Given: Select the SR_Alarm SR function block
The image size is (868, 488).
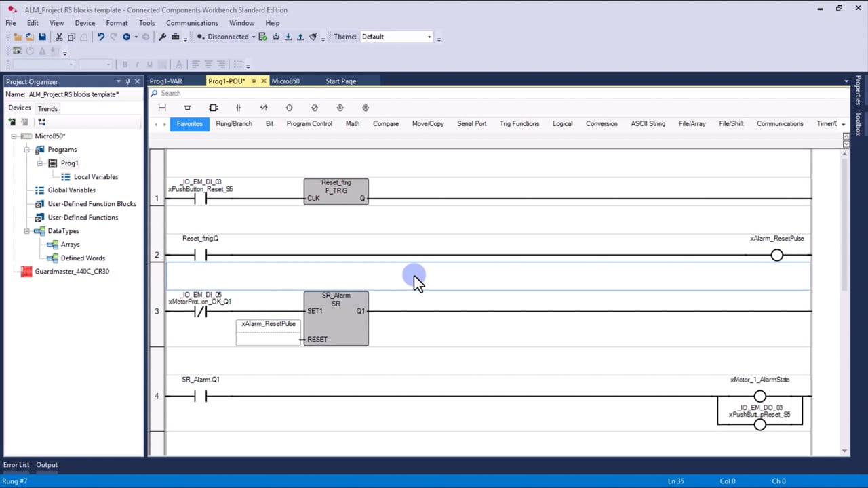Looking at the screenshot, I should click(x=336, y=319).
